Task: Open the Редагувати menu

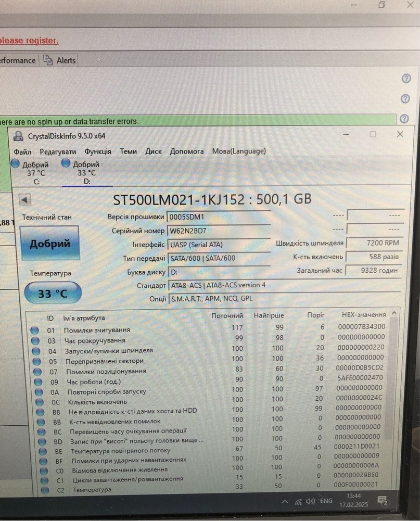Action: tap(58, 152)
